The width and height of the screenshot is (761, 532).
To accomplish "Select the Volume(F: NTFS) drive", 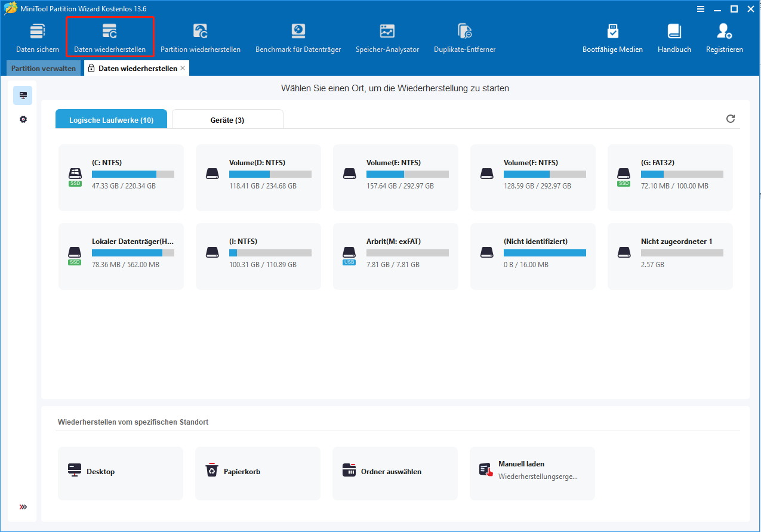I will (x=533, y=178).
